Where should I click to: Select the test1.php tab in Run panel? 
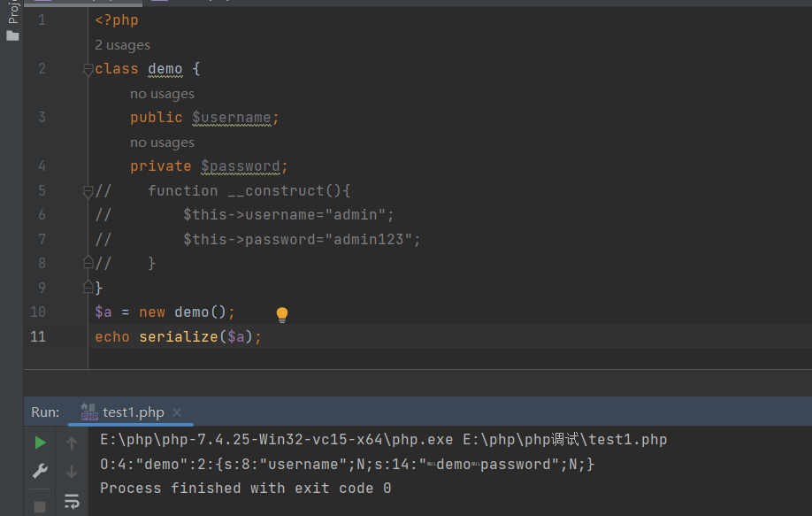(133, 412)
